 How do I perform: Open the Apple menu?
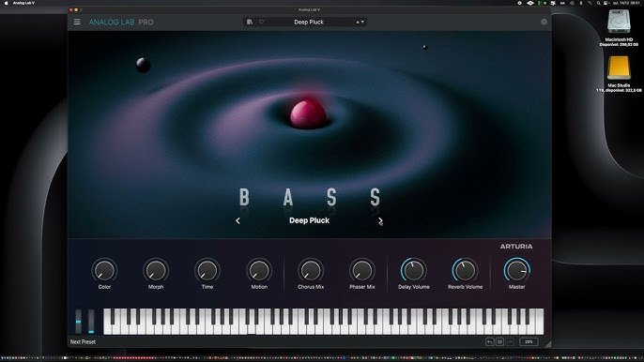point(6,3)
